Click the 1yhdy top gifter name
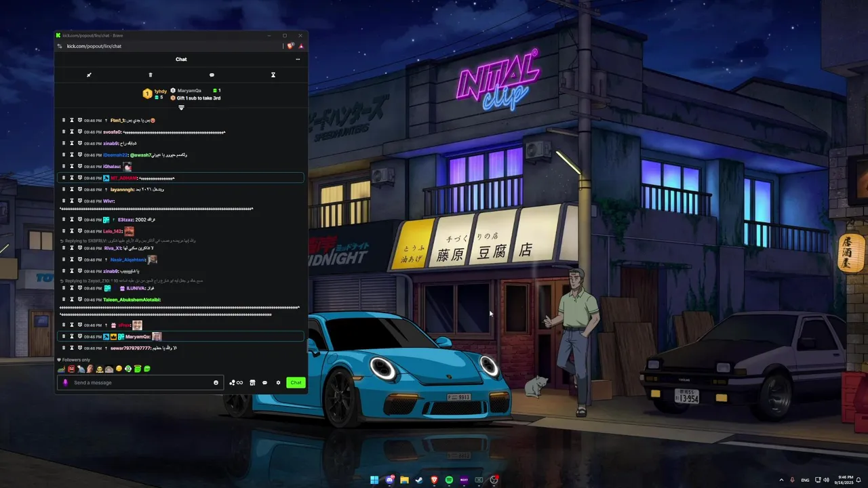Viewport: 868px width, 488px height. [x=161, y=91]
